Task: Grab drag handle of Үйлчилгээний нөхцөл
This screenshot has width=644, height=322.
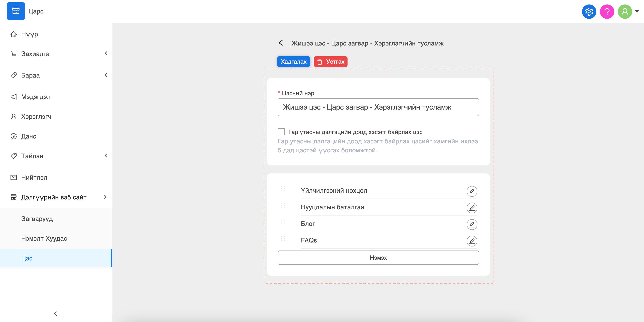Action: (283, 189)
